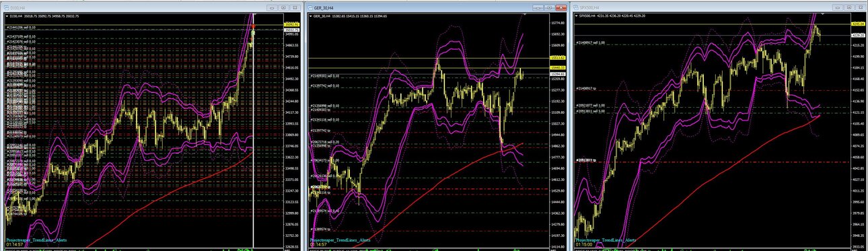Click the 35092.91 yellow price label on DJ30
The height and width of the screenshot is (251, 868).
point(292,24)
